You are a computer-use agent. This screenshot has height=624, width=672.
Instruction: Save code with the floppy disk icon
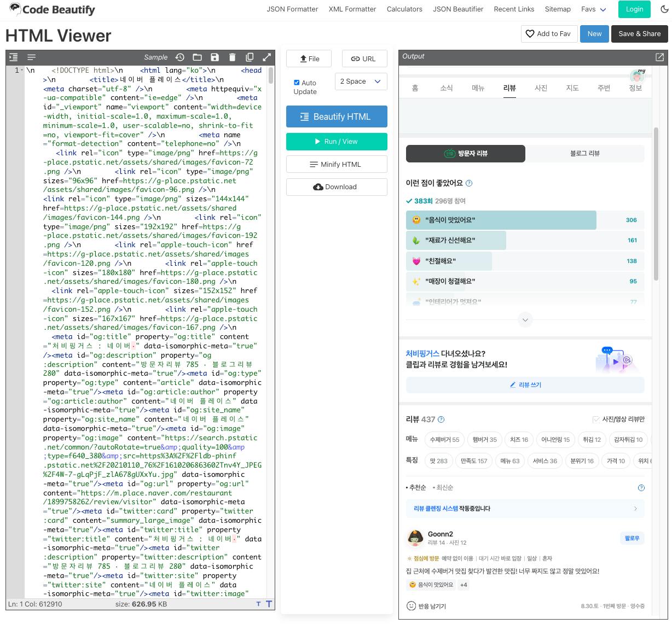tap(215, 57)
